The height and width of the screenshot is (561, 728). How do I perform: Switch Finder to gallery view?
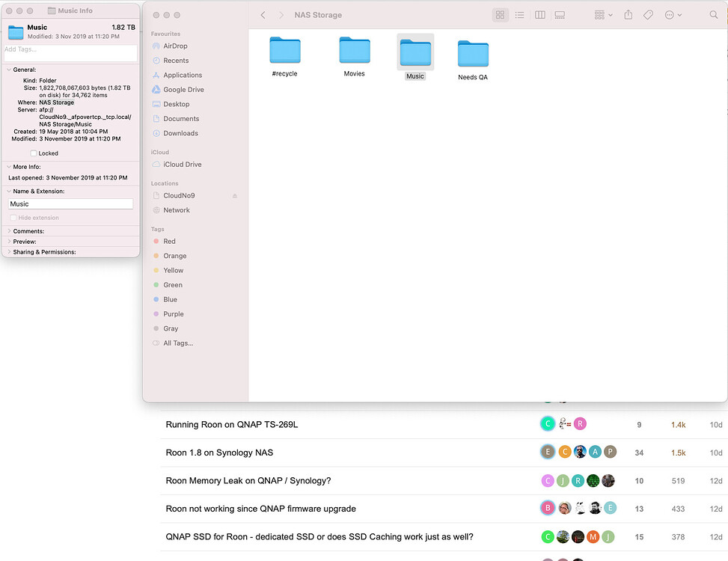point(560,15)
